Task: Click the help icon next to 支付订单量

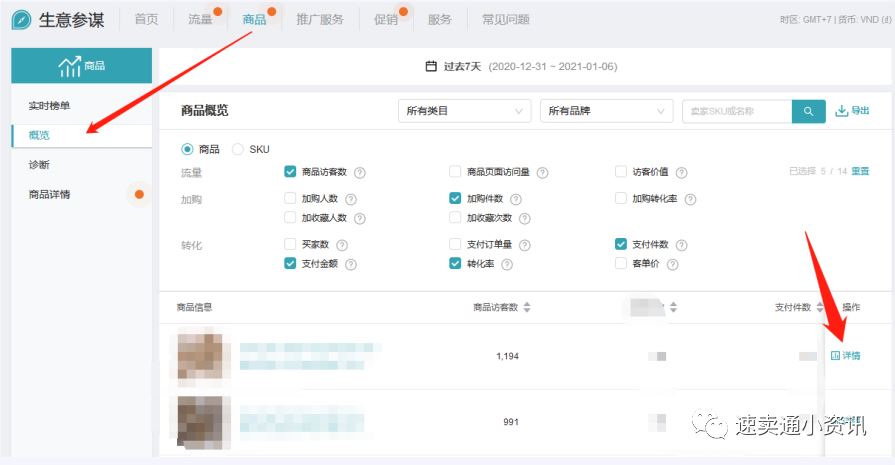Action: click(x=525, y=245)
